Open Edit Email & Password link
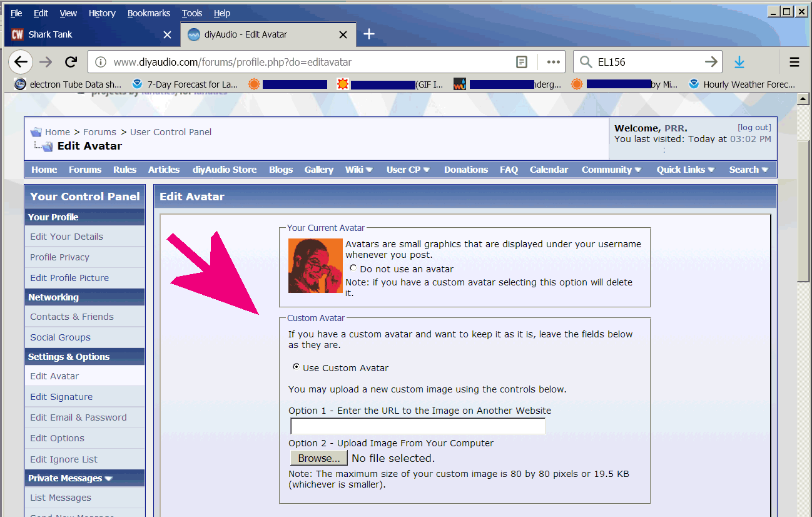812x517 pixels. 78,417
